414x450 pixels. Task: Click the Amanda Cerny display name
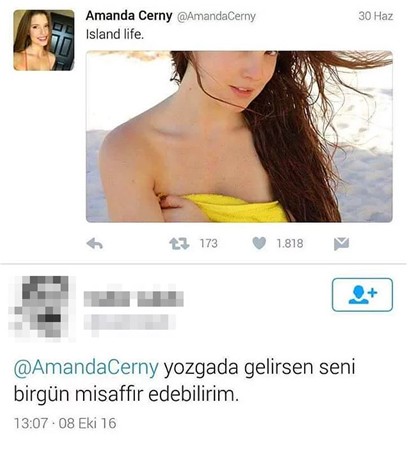[x=129, y=16]
